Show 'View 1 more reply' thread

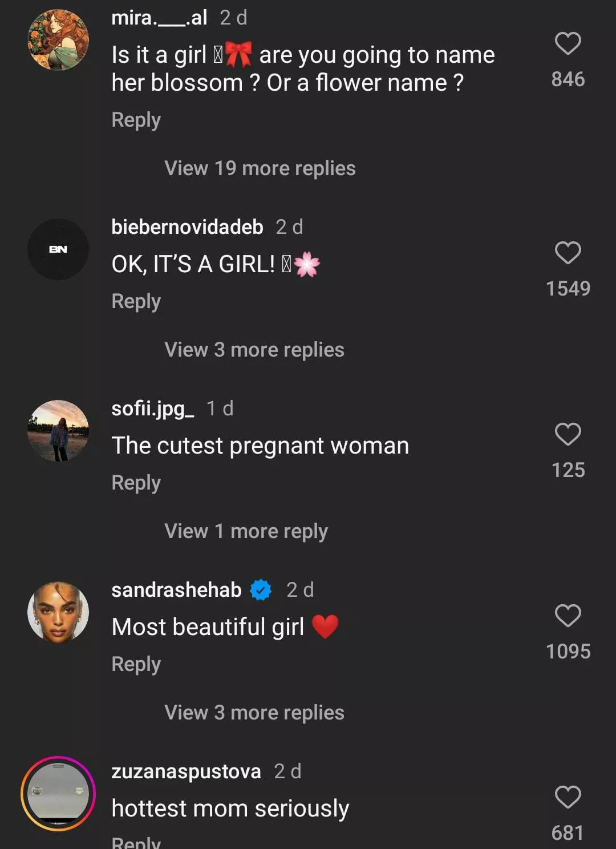coord(246,531)
